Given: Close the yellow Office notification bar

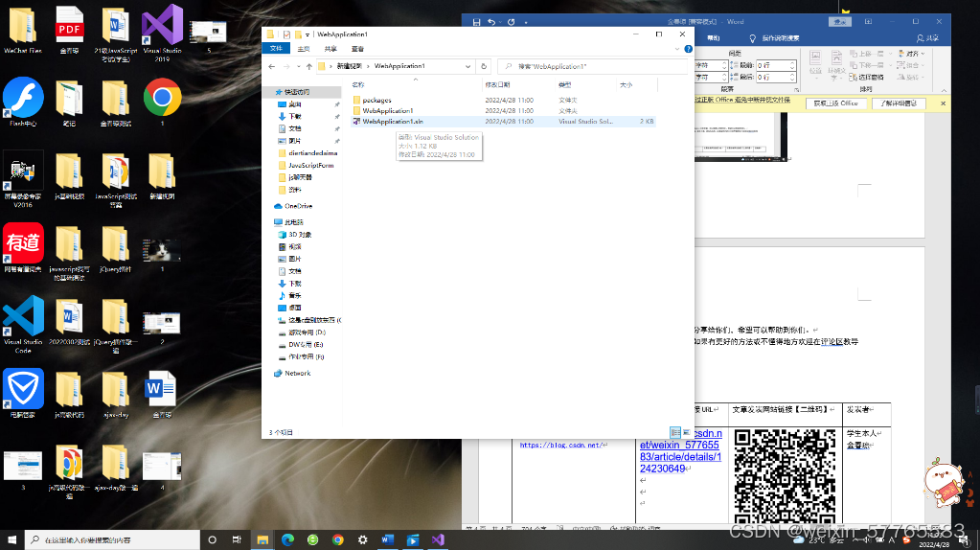Looking at the screenshot, I should point(944,103).
